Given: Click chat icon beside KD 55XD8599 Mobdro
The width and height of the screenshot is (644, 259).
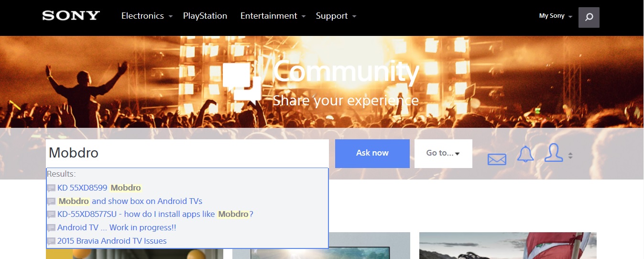Looking at the screenshot, I should (51, 188).
